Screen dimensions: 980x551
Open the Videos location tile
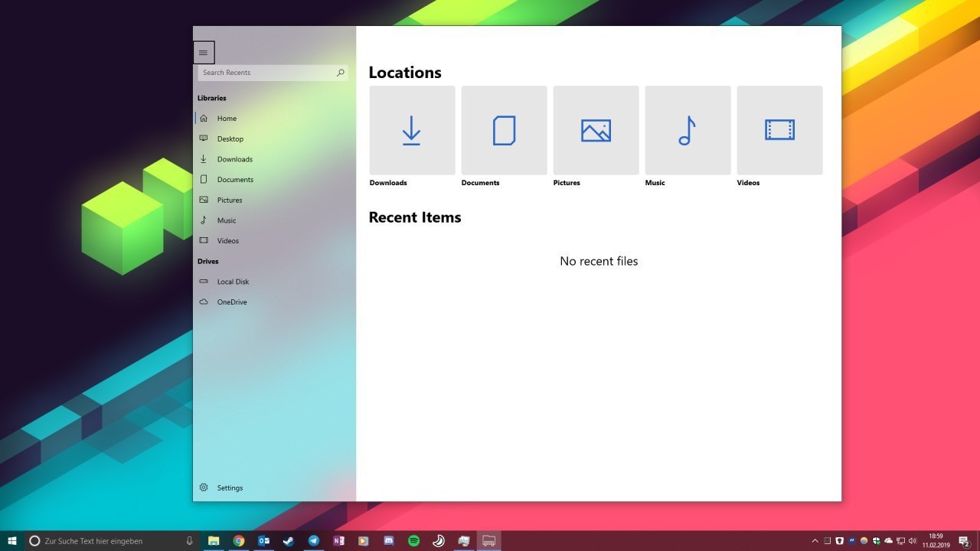tap(779, 130)
